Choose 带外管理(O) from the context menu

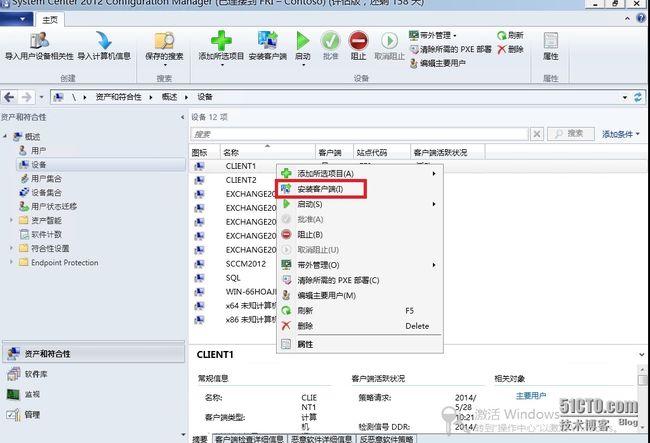click(x=359, y=265)
